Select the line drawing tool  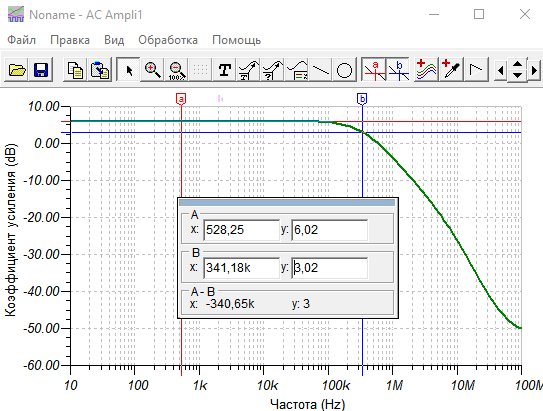click(x=321, y=70)
